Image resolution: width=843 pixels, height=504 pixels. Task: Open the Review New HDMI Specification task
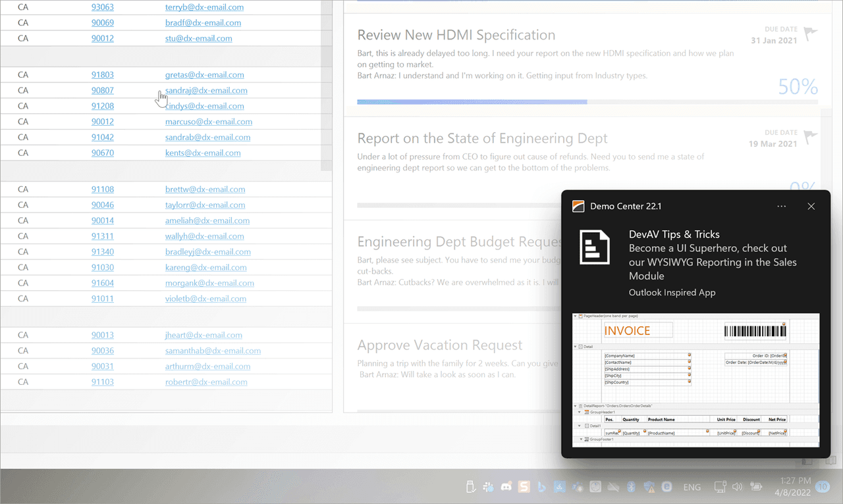coord(456,35)
